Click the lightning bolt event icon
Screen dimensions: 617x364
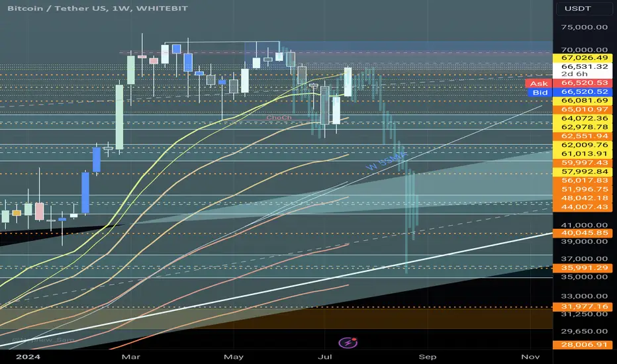point(348,343)
